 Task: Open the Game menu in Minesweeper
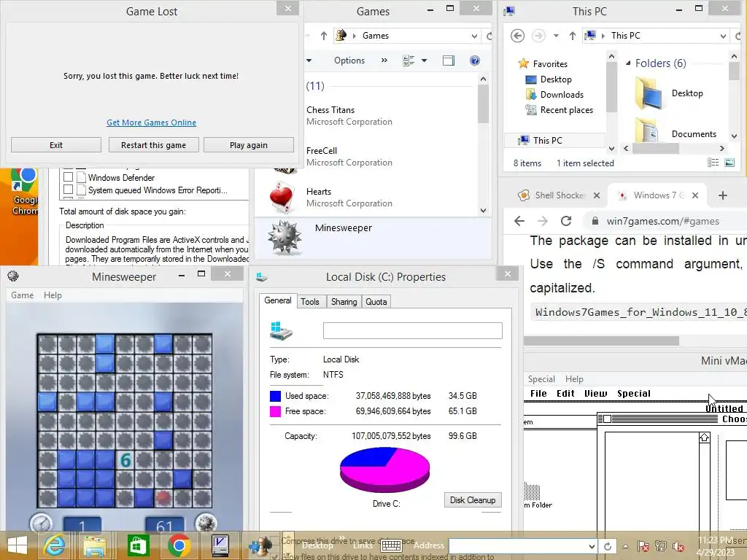[23, 295]
